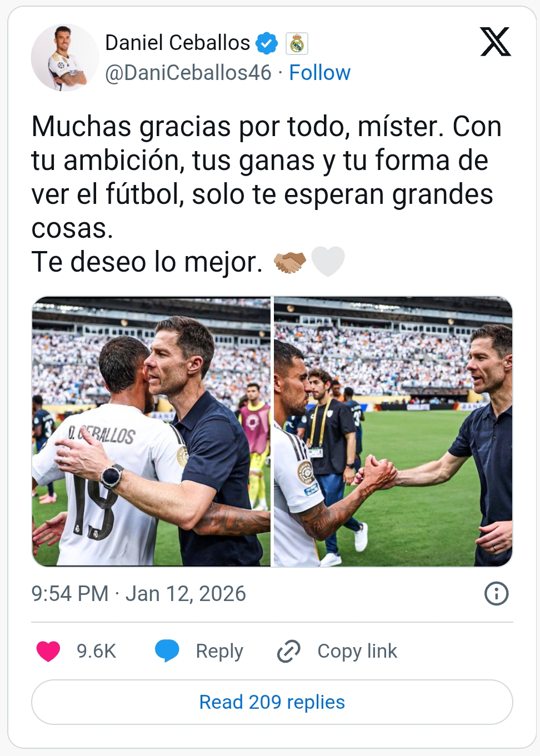Like the tweet with the heart icon
Screen dimensions: 540x756
coord(48,651)
